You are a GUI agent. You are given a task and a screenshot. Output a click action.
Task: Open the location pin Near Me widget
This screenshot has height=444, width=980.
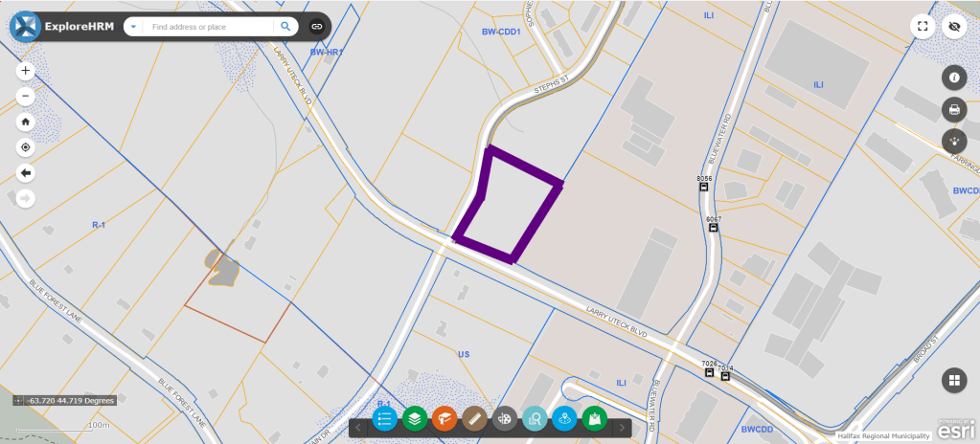point(564,418)
